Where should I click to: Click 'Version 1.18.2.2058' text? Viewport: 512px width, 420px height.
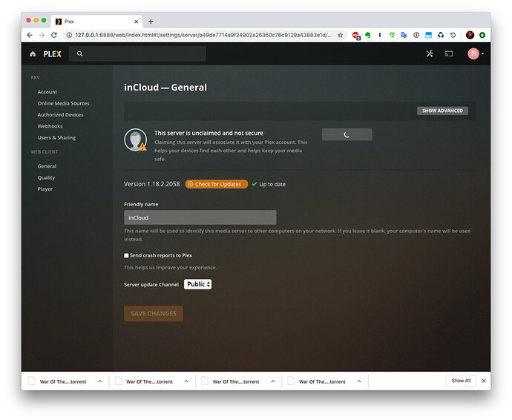(151, 184)
